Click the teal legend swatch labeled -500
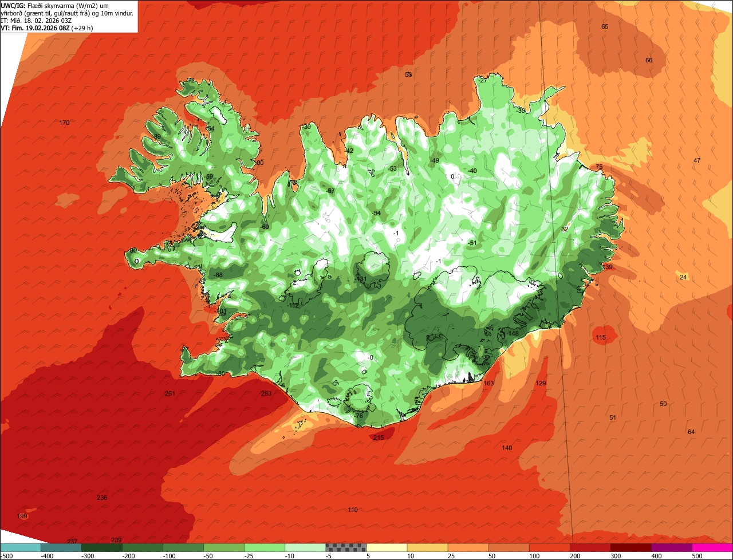Viewport: 733px width, 560px height. [20, 547]
